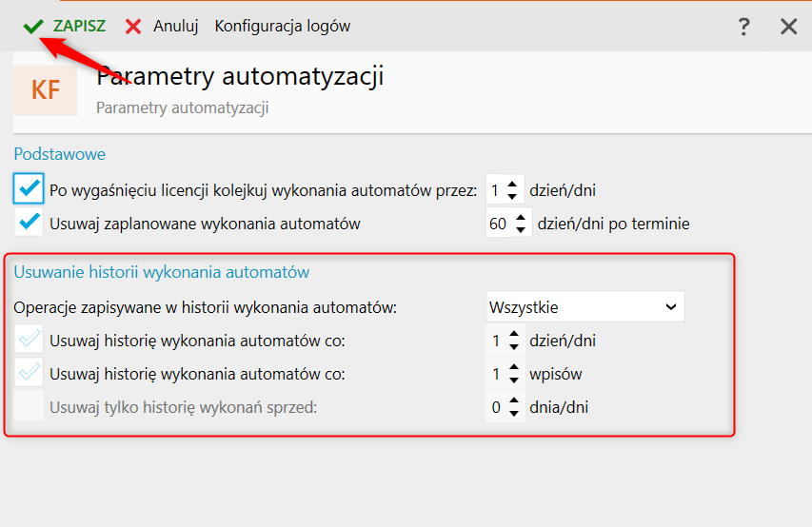812x527 pixels.
Task: Click the ZAPISZ text label
Action: pos(79,27)
